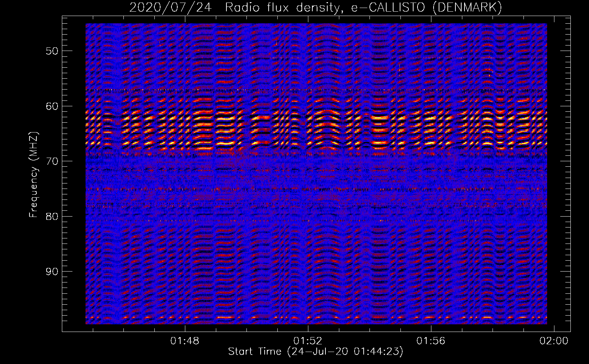
Task: Click the 01:52 time tick label
Action: point(308,341)
